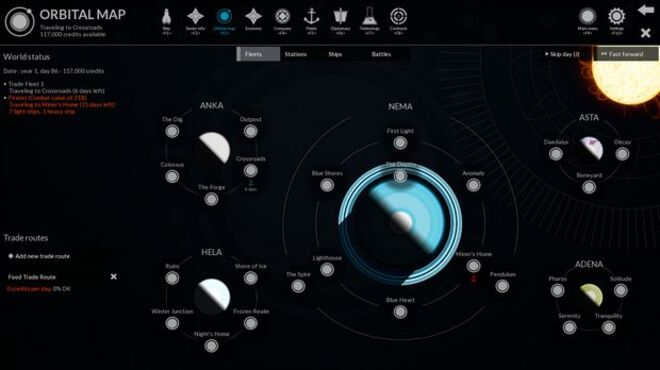Select The Forge station on Anka
The width and height of the screenshot is (660, 370).
[x=211, y=199]
